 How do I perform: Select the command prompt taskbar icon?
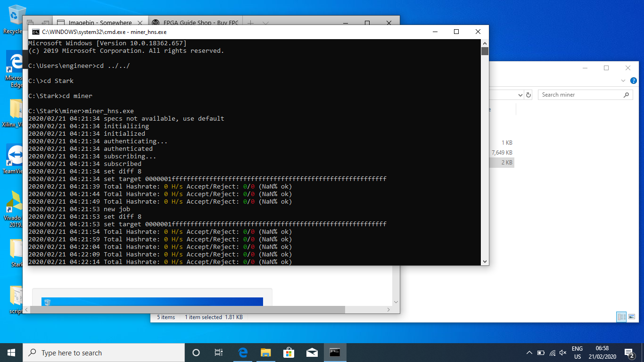point(335,353)
